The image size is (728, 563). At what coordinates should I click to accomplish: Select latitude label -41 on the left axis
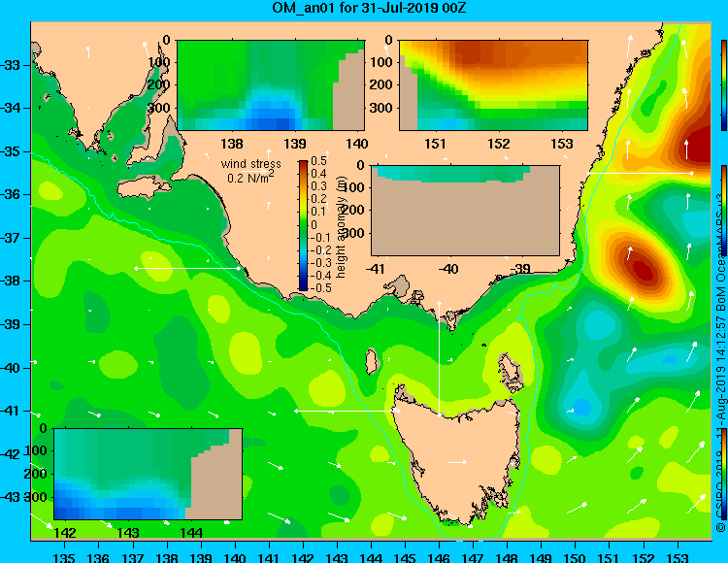pos(10,411)
